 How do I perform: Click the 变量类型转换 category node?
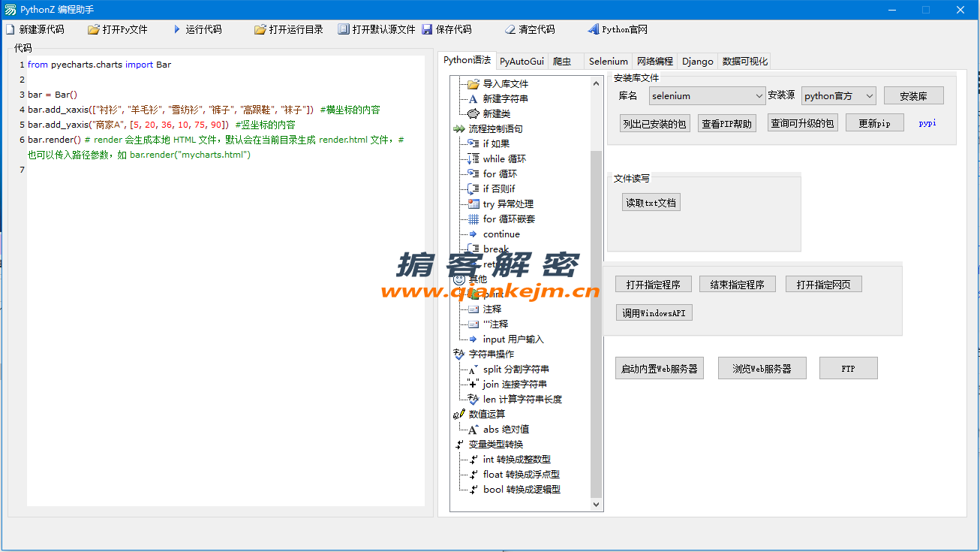[x=495, y=444]
